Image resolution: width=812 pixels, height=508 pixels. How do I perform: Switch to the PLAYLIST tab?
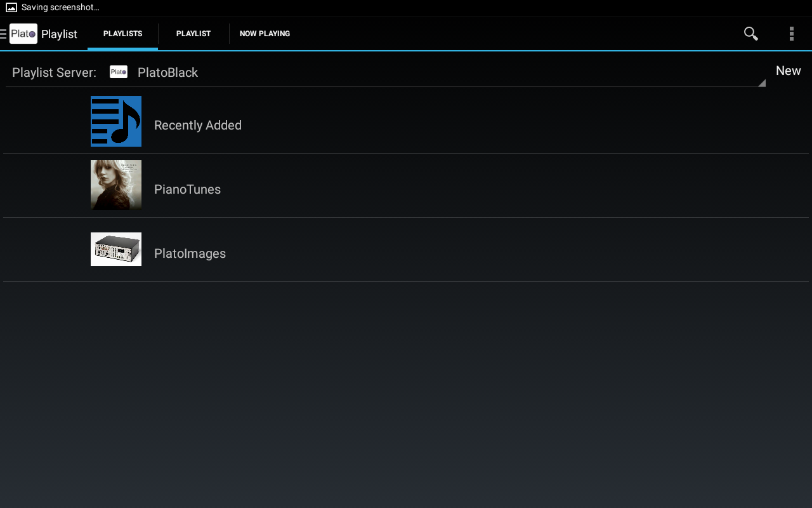click(193, 34)
